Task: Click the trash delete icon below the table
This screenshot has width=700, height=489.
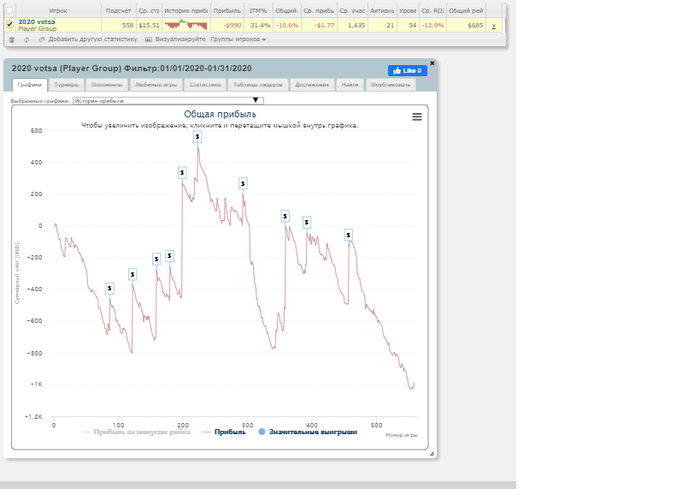Action: [x=12, y=39]
